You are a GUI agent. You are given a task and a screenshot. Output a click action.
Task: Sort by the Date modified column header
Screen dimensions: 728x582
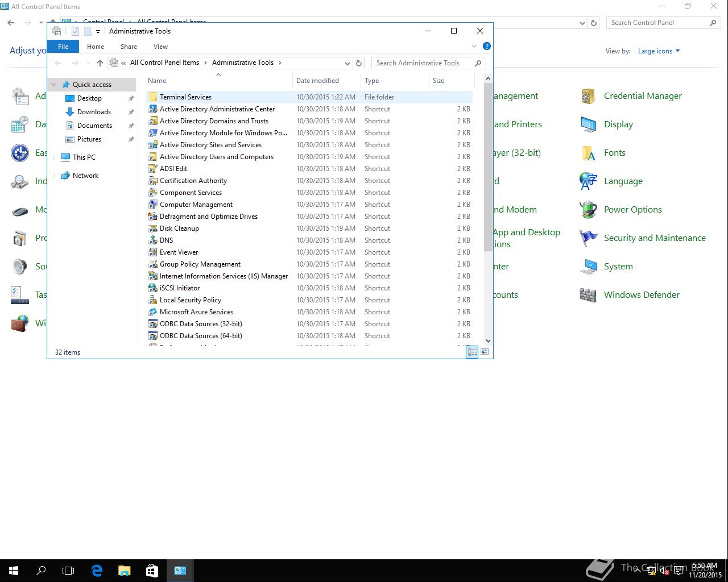tap(327, 81)
